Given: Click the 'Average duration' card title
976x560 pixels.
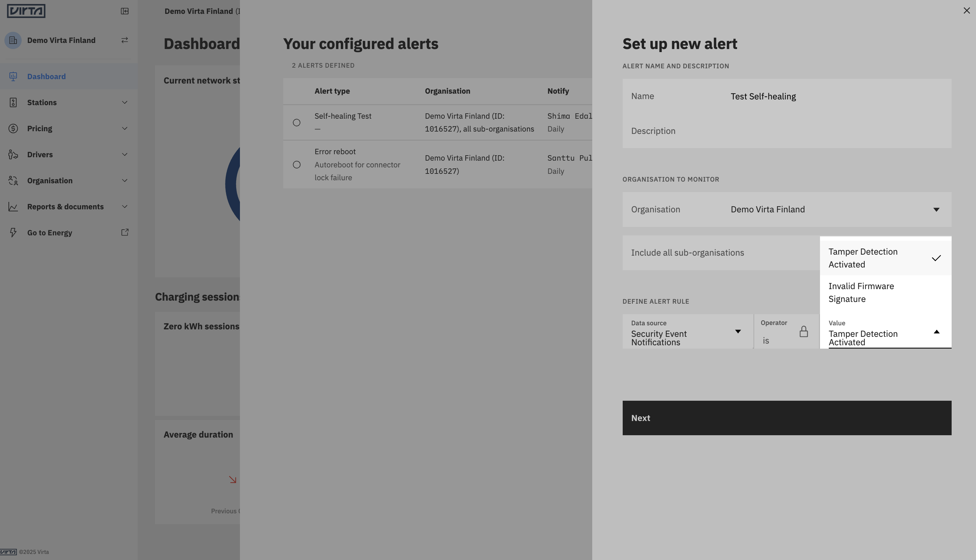Looking at the screenshot, I should point(198,435).
